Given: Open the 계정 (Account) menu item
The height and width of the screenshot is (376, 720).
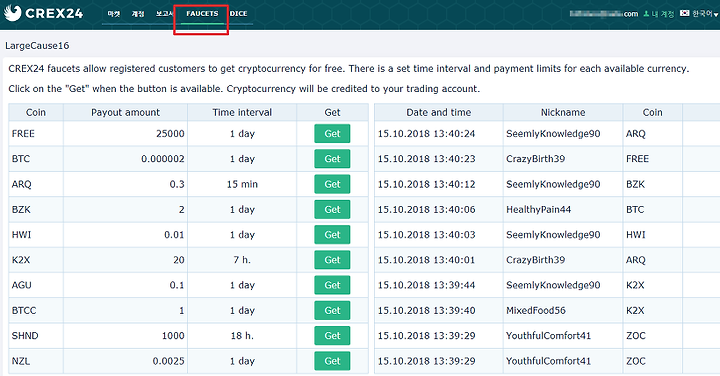Looking at the screenshot, I should tap(138, 14).
